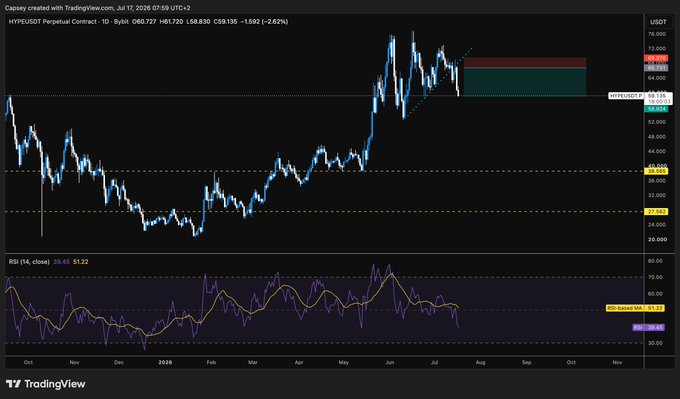Click the Mar label on time axis
Viewport: 680px width, 399px height.
point(253,362)
